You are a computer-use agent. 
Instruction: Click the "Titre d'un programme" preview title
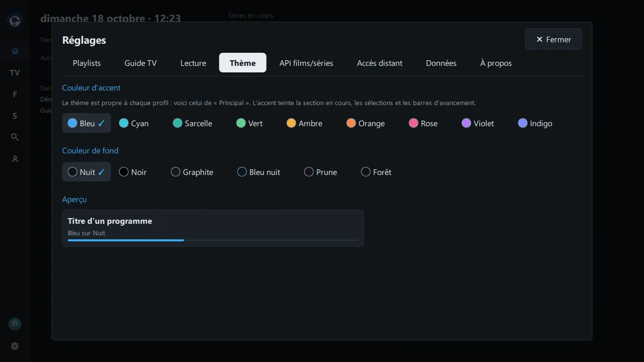pos(110,221)
